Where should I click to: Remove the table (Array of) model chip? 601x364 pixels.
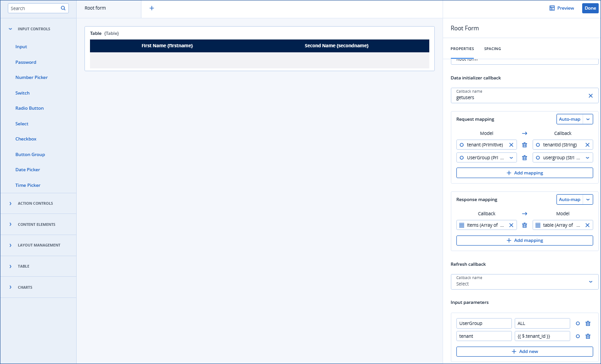587,225
